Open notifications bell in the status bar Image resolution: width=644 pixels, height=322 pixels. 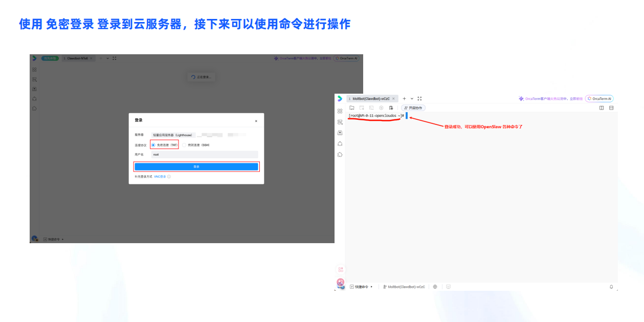click(611, 287)
